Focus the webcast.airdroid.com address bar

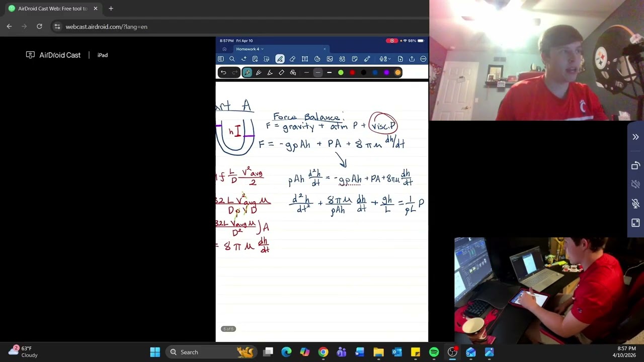click(107, 27)
